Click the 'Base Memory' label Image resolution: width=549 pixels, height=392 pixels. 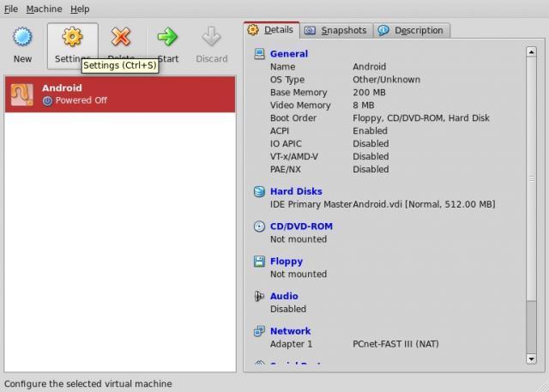pos(299,93)
